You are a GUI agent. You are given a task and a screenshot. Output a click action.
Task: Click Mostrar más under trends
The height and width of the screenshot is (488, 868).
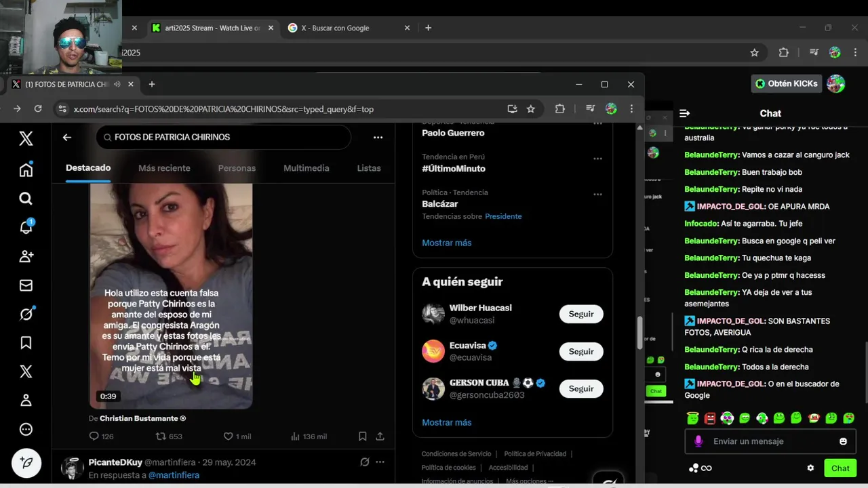(446, 243)
